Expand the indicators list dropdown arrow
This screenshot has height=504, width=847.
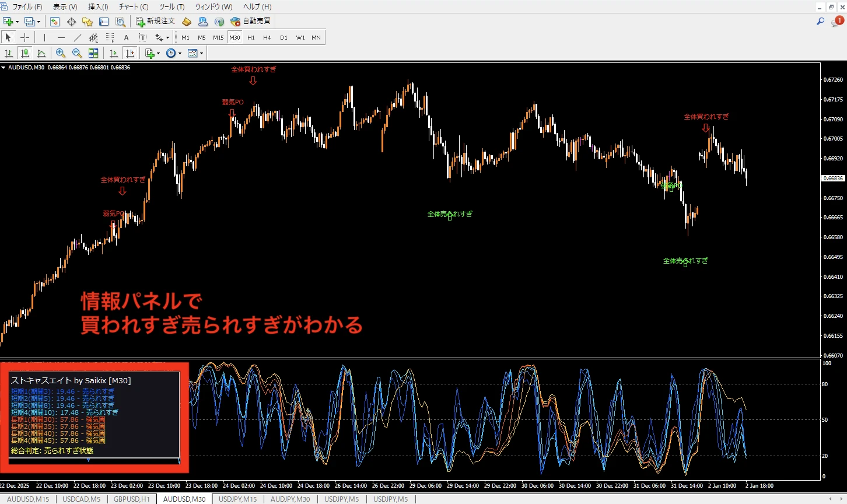(x=158, y=54)
